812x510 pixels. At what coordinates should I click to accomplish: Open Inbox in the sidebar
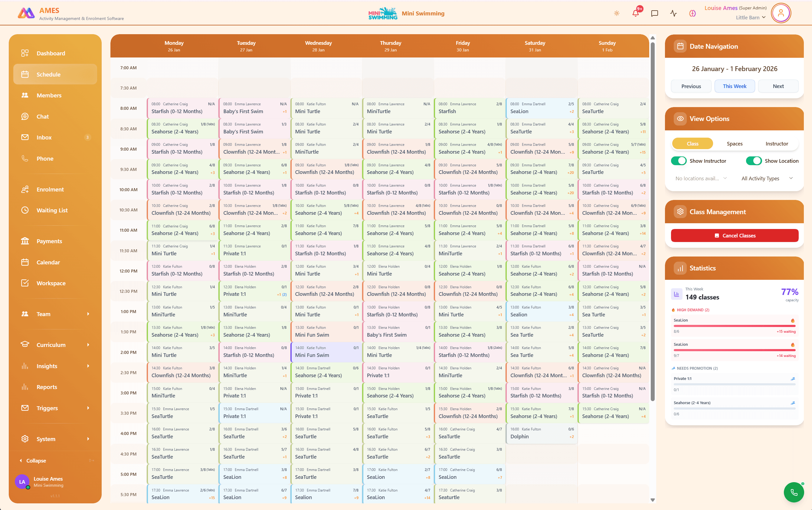55,137
